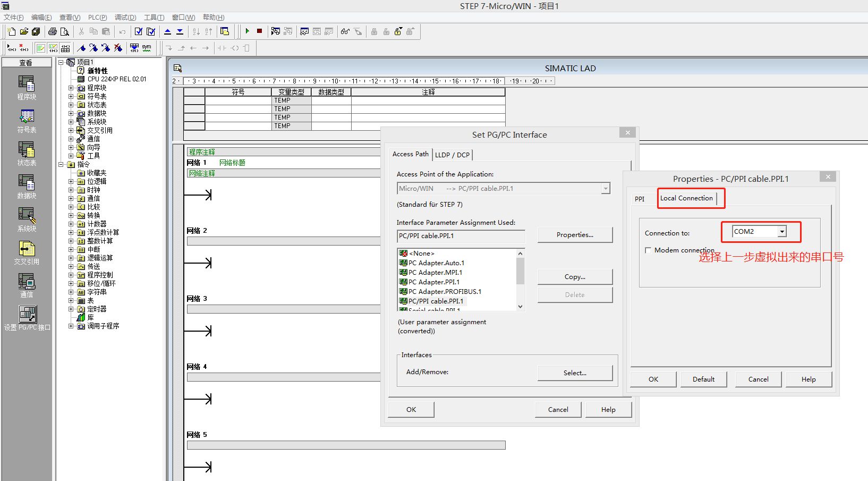Click the Properties... button
The width and height of the screenshot is (868, 481).
coord(575,235)
